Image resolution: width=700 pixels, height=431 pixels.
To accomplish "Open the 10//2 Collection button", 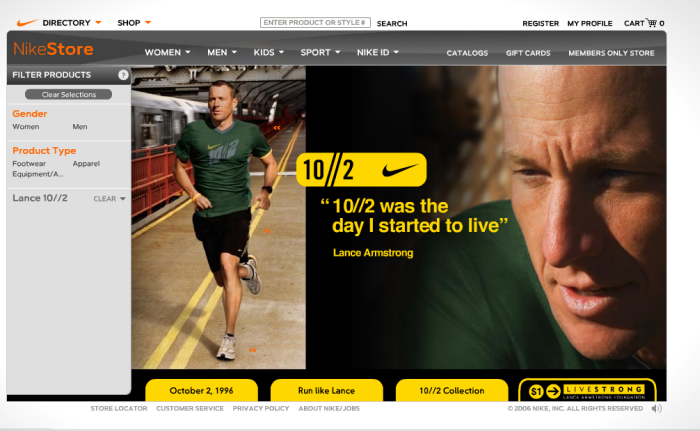I will click(452, 390).
